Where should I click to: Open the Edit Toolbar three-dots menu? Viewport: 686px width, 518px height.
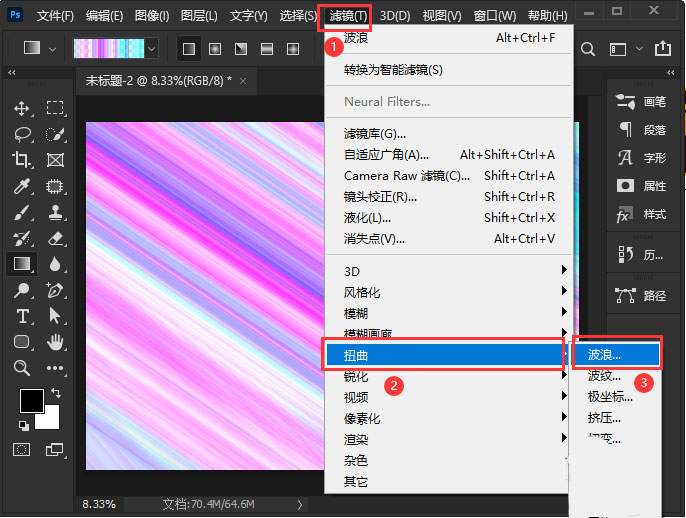(55, 368)
